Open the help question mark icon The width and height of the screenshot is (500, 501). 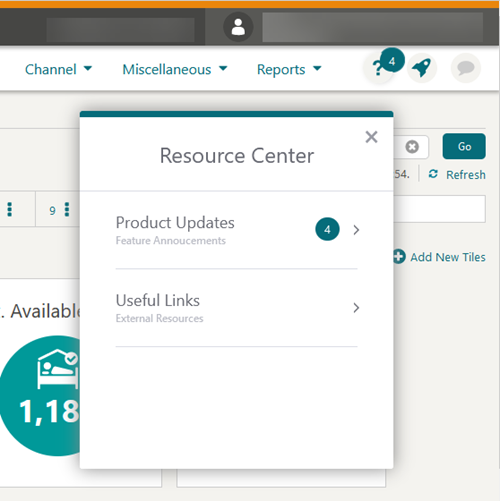tap(378, 69)
